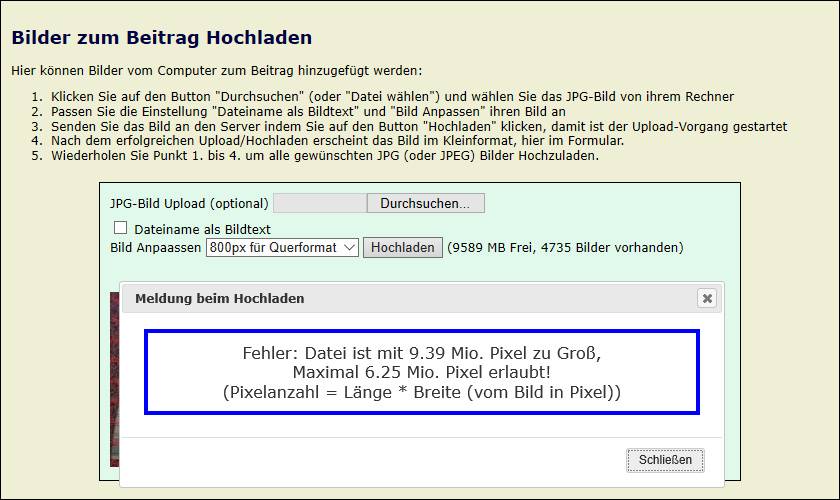Click the JPG-Bild Upload file path field

pos(320,203)
